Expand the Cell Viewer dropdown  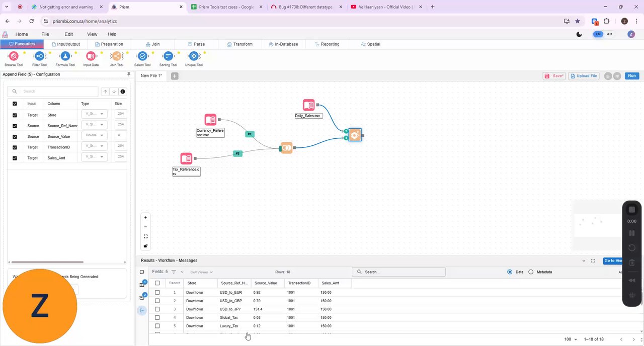coord(201,272)
